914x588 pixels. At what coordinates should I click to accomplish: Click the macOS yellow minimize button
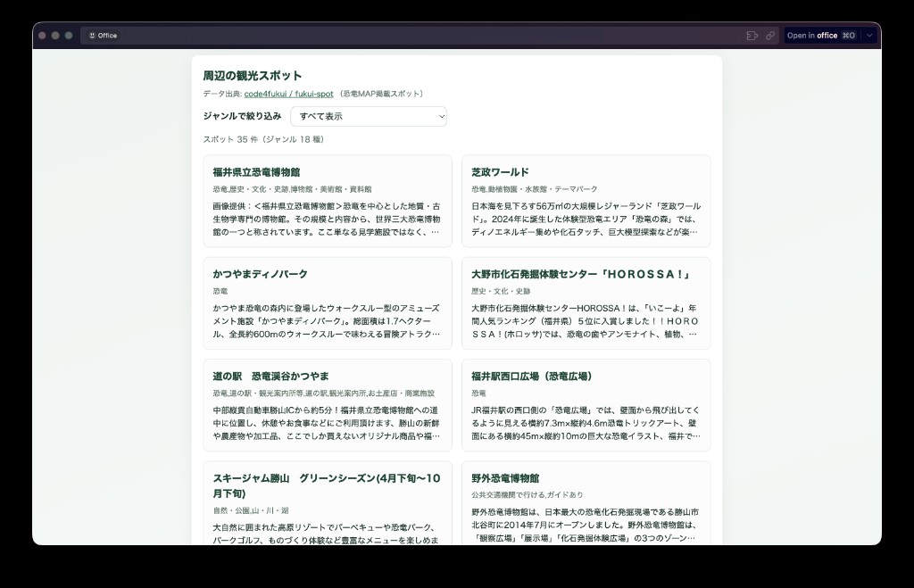55,36
